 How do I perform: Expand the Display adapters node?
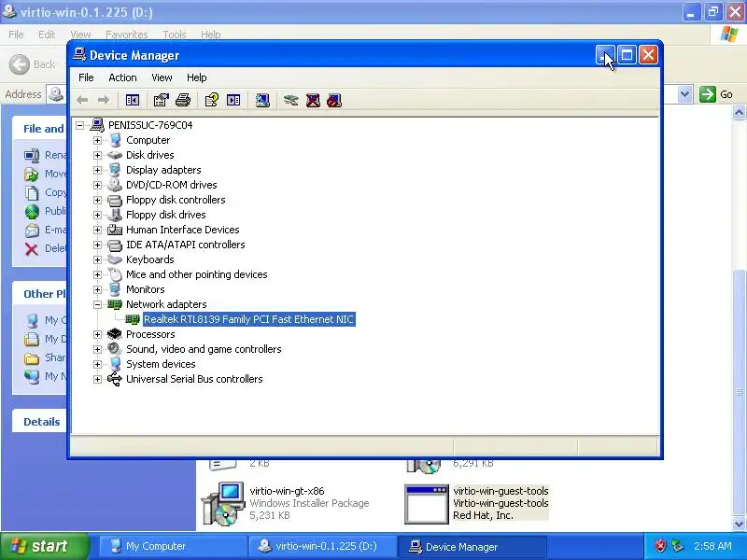[98, 170]
